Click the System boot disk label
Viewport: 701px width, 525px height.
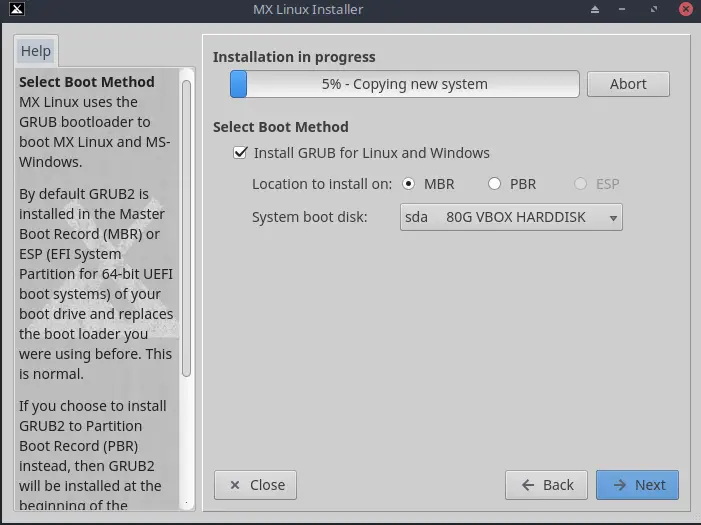coord(309,217)
